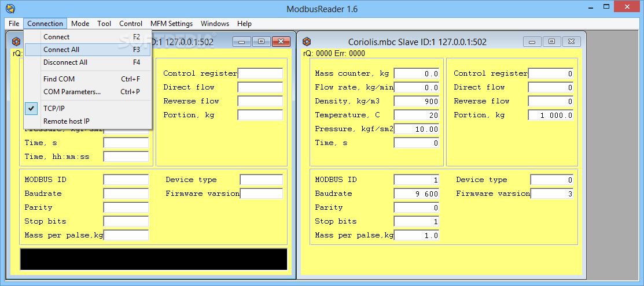Click Pressure, kgf/sm2 field showing 10.00

pyautogui.click(x=417, y=129)
